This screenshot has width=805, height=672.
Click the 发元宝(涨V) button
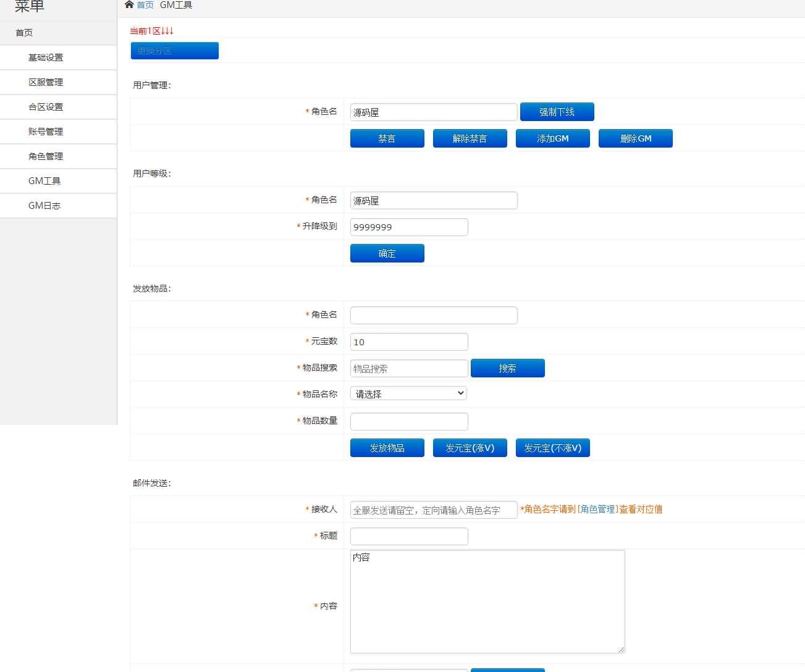470,448
